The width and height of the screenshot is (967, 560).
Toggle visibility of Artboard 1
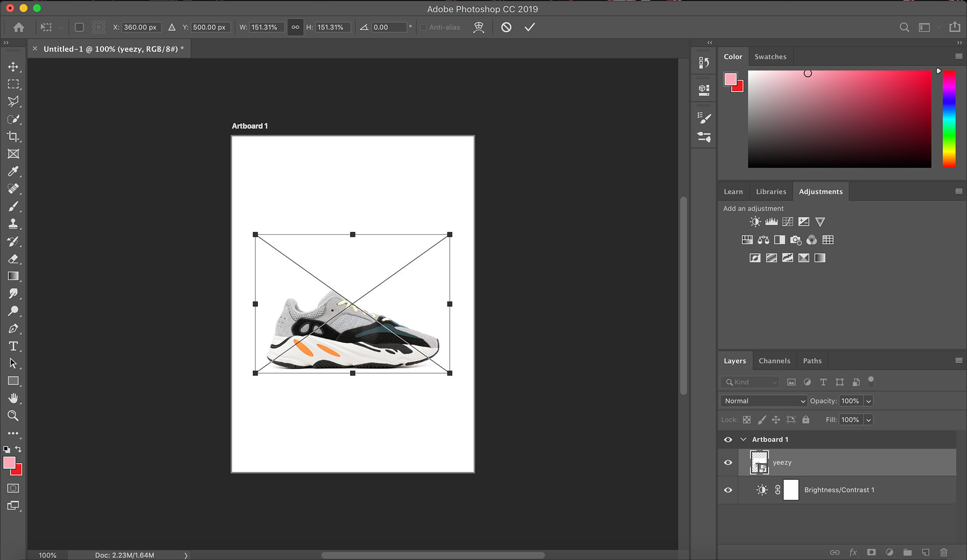728,440
